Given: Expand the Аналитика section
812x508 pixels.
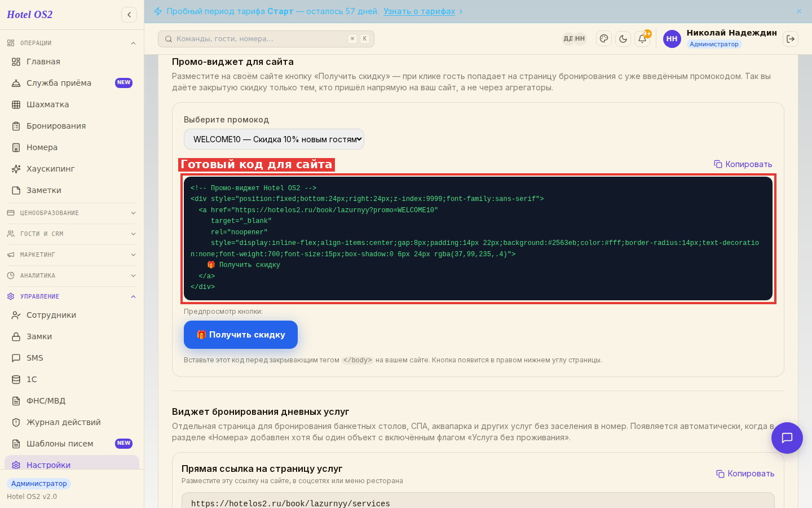Looking at the screenshot, I should 71,275.
